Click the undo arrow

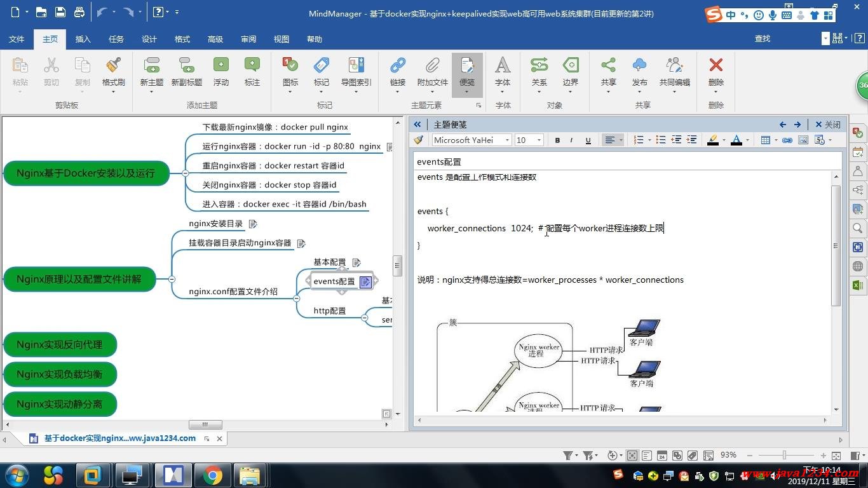click(x=102, y=12)
